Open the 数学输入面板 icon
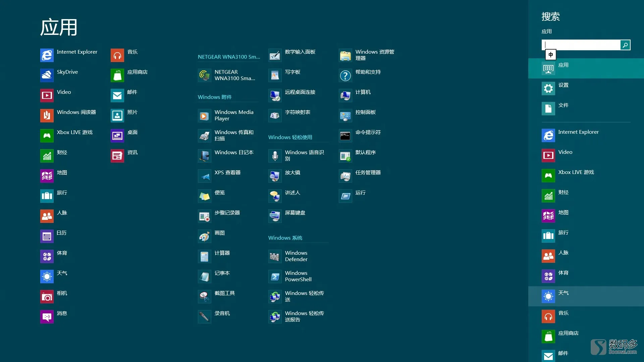 click(275, 55)
